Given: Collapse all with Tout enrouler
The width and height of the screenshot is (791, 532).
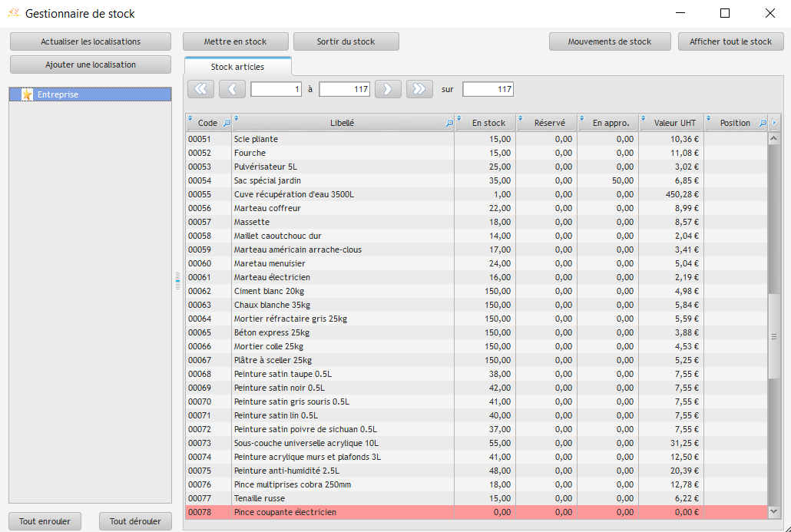Looking at the screenshot, I should pyautogui.click(x=45, y=521).
